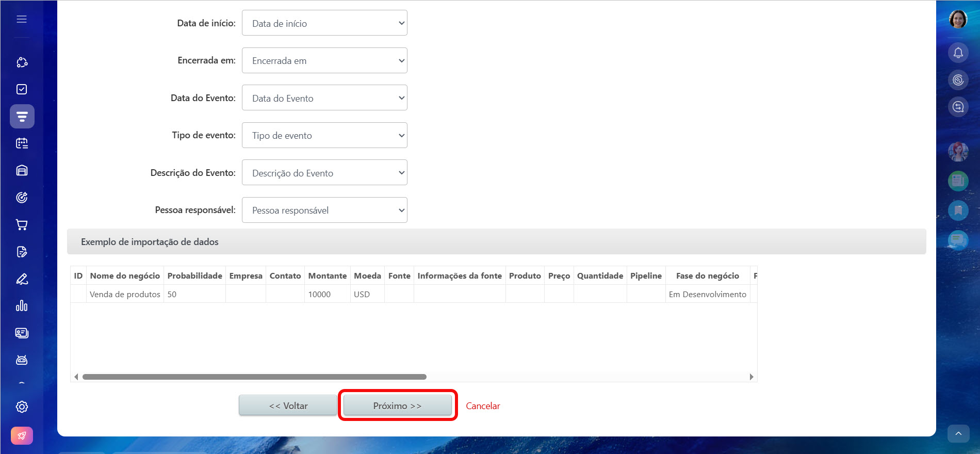The width and height of the screenshot is (980, 454).
Task: Open the "Pessoa responsável" dropdown
Action: pyautogui.click(x=324, y=210)
